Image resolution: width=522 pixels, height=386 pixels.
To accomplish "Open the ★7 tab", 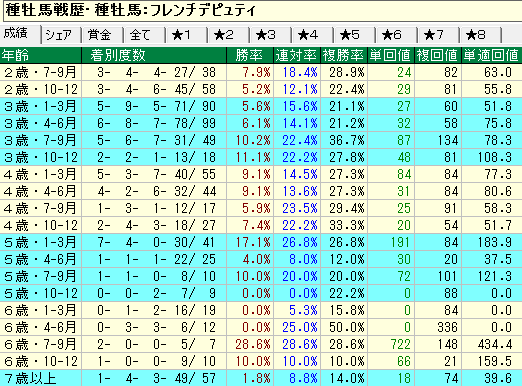I will point(438,35).
